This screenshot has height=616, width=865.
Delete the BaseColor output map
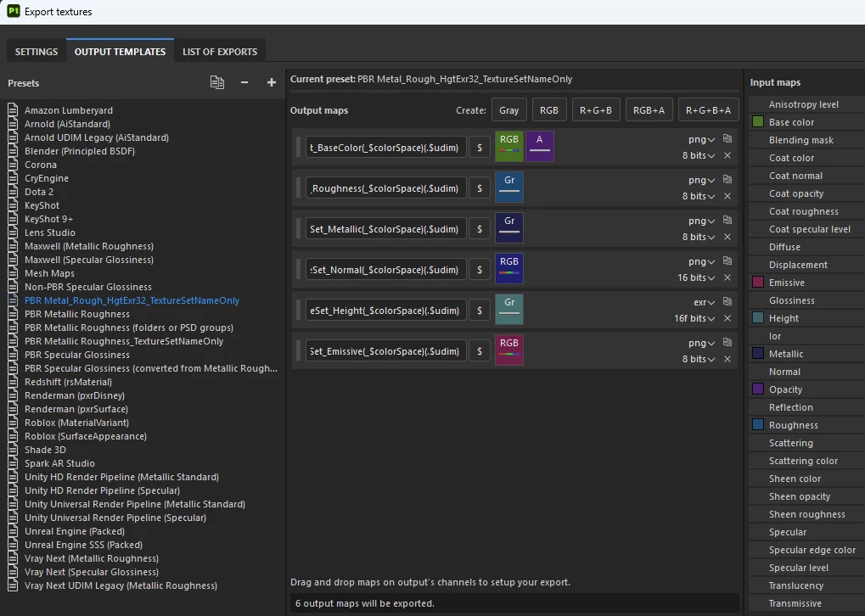[x=727, y=155]
